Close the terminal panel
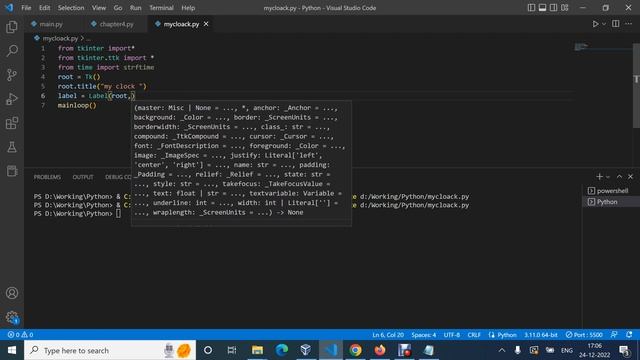This screenshot has width=640, height=360. pyautogui.click(x=630, y=176)
